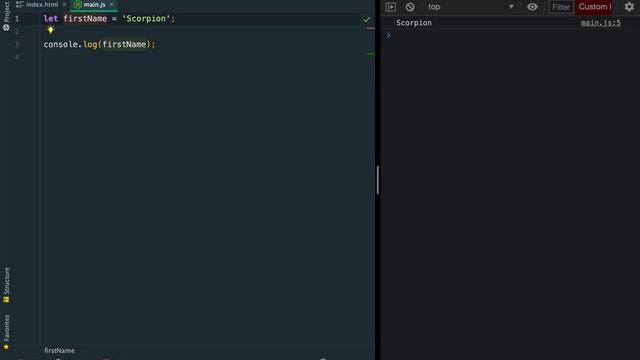This screenshot has width=640, height=360.
Task: Click the eye live expression icon
Action: (532, 7)
